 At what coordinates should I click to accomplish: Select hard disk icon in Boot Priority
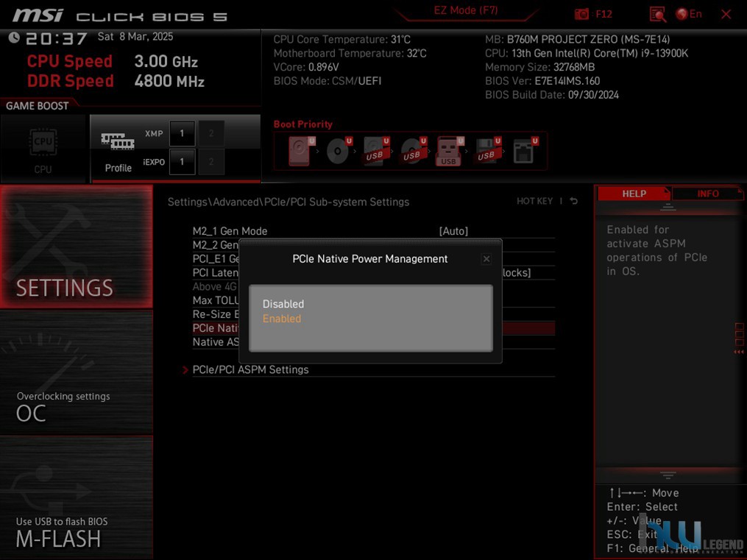[x=302, y=151]
